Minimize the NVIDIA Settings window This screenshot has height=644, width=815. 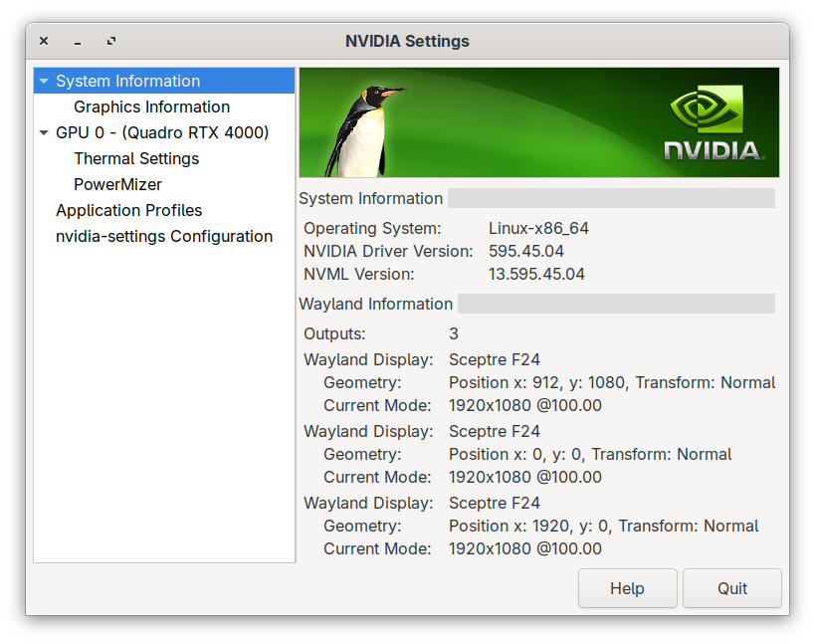tap(78, 42)
